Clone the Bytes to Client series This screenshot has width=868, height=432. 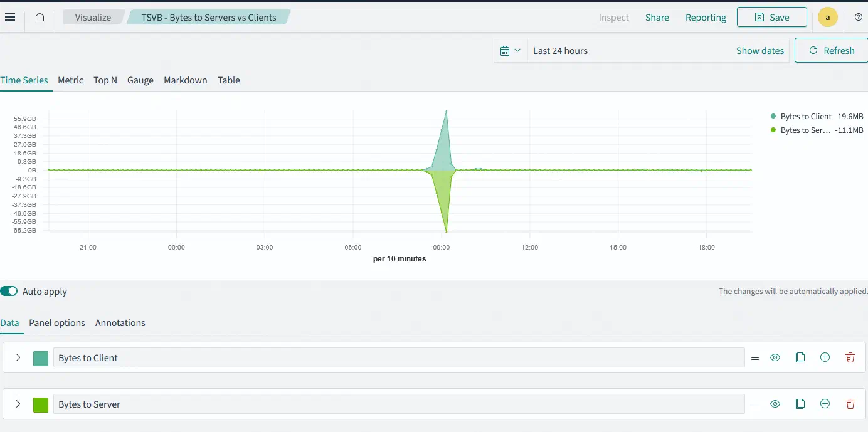(800, 357)
